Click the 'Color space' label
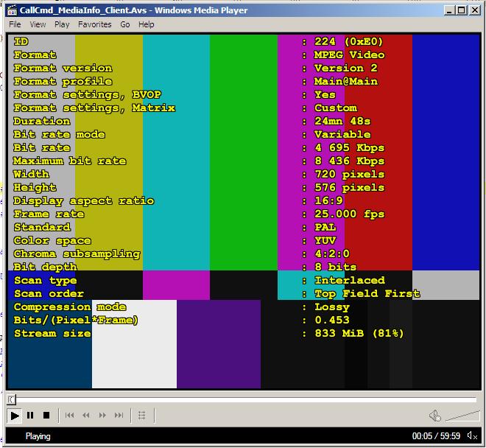This screenshot has height=448, width=486. coord(52,241)
